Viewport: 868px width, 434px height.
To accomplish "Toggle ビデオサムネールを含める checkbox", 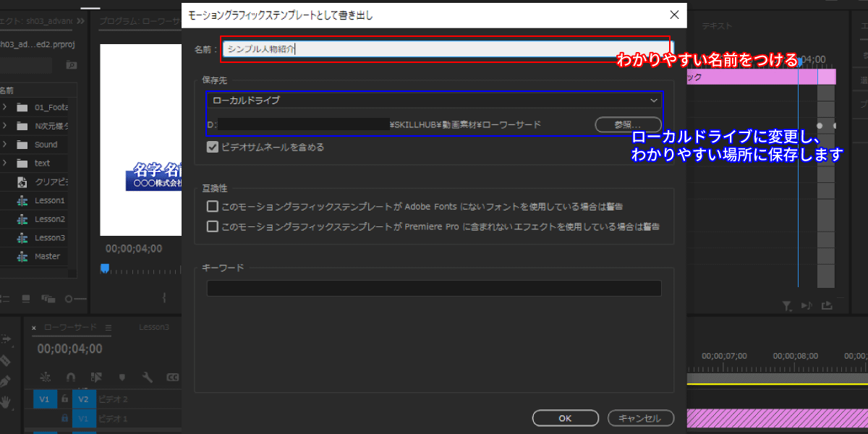I will point(213,147).
